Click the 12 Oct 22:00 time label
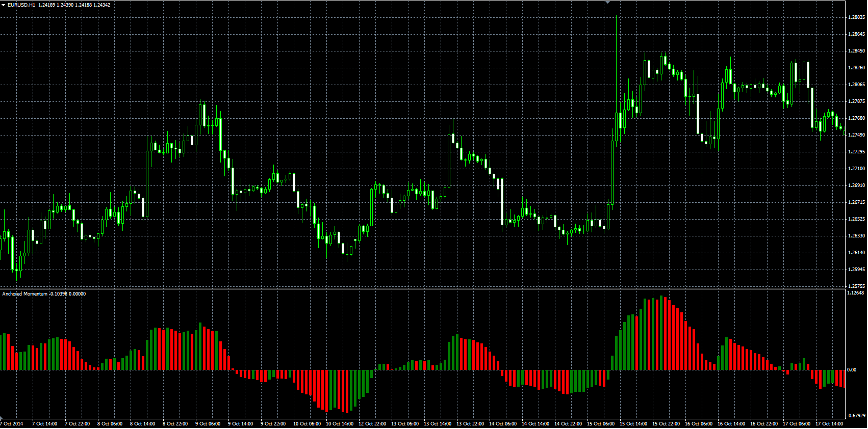The image size is (868, 429). coord(372,424)
